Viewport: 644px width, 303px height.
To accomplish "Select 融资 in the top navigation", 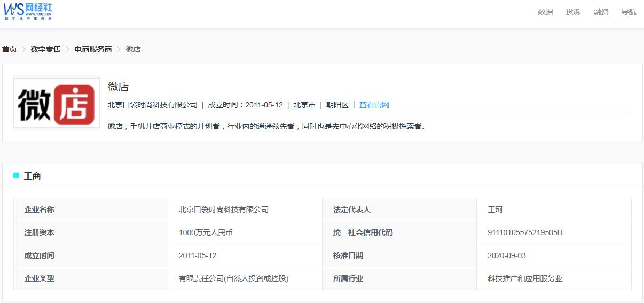I will (x=601, y=12).
